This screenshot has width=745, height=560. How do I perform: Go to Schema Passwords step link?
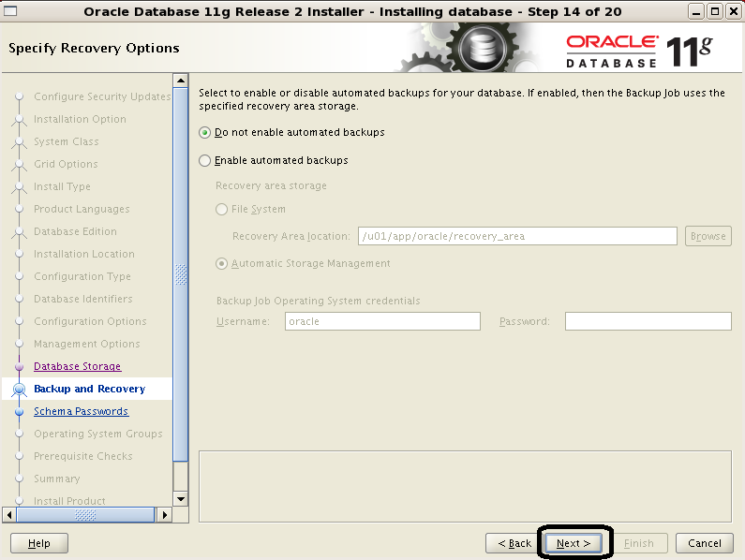[81, 411]
